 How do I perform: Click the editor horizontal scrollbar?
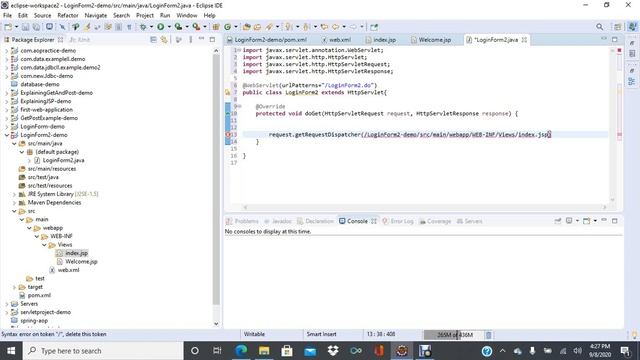(424, 207)
